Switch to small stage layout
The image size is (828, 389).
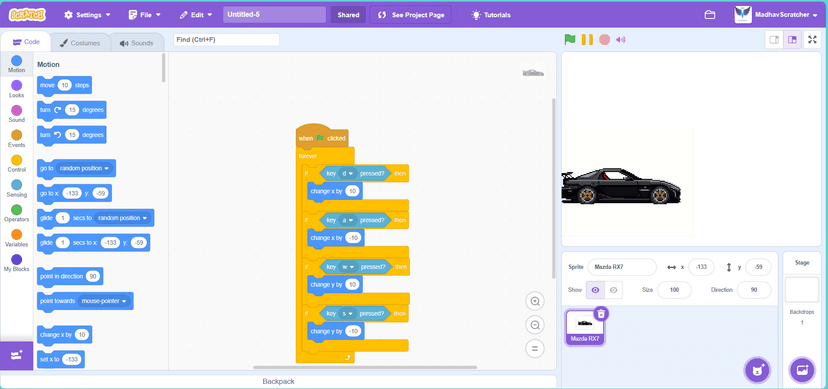774,40
